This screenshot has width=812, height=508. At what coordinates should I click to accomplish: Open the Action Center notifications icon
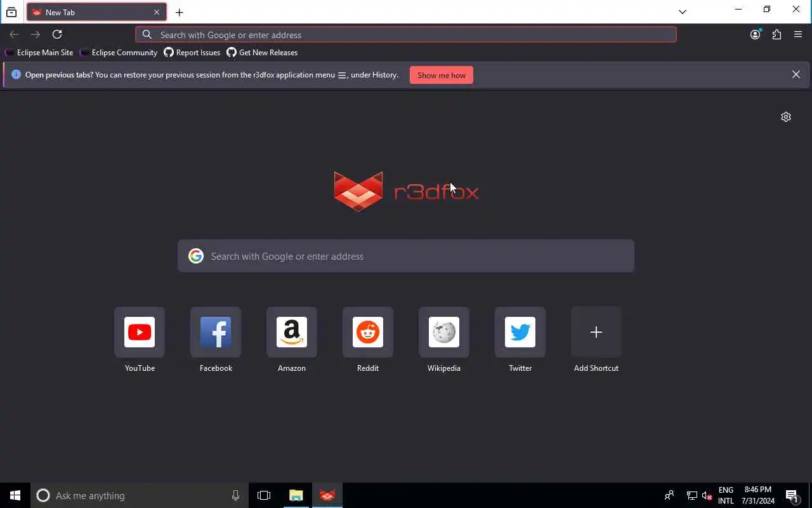(792, 495)
